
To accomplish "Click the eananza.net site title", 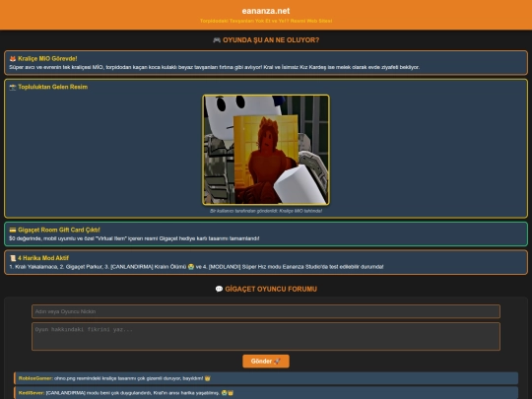I will 266,11.
